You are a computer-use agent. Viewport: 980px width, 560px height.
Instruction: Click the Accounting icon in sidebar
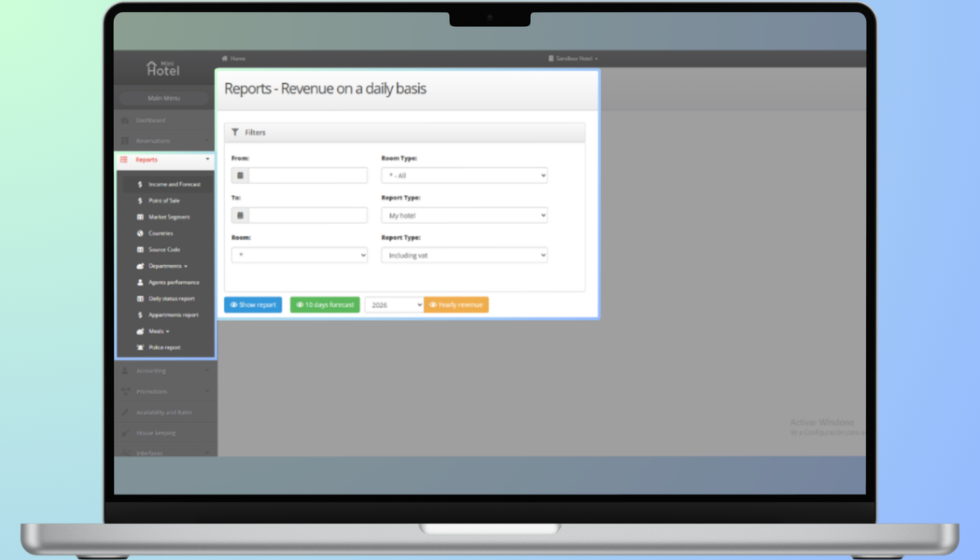pyautogui.click(x=125, y=371)
